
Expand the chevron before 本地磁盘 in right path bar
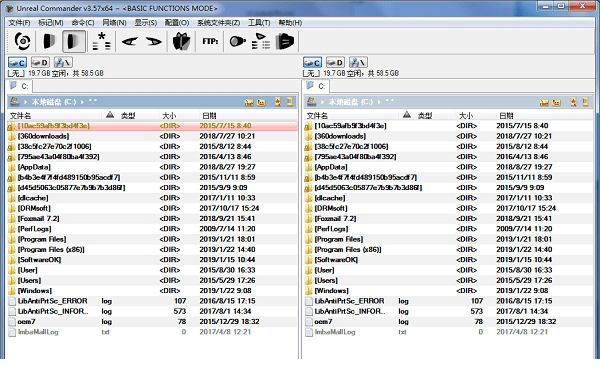click(x=323, y=102)
